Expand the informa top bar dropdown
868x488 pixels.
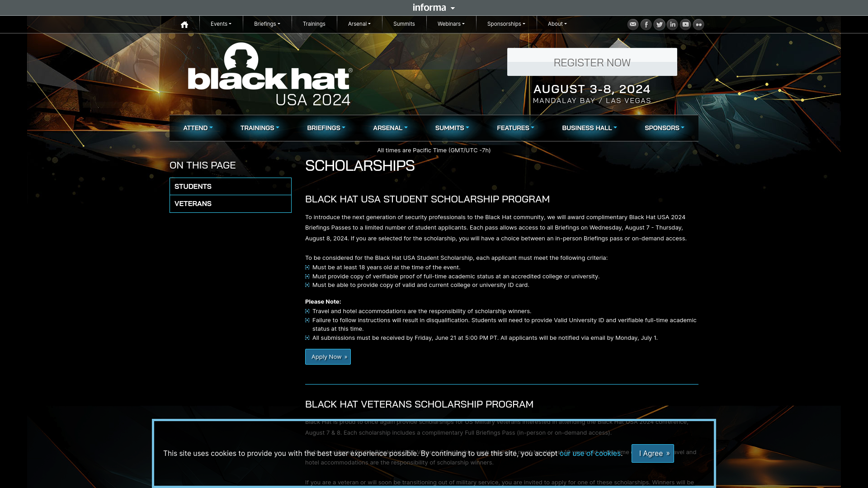(434, 8)
